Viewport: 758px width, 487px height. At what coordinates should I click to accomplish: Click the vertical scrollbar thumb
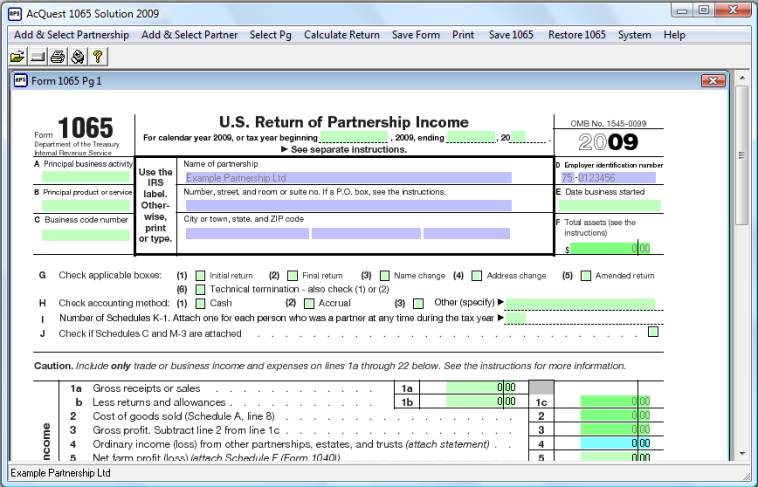coord(742,155)
